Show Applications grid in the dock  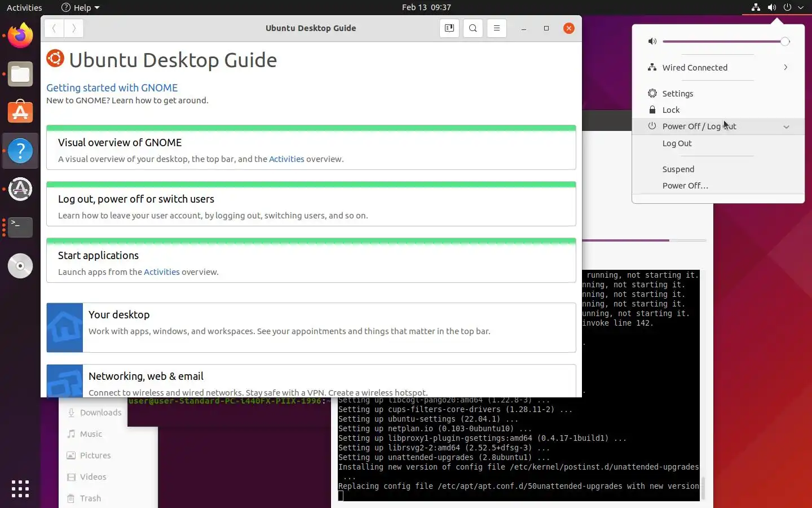[20, 489]
